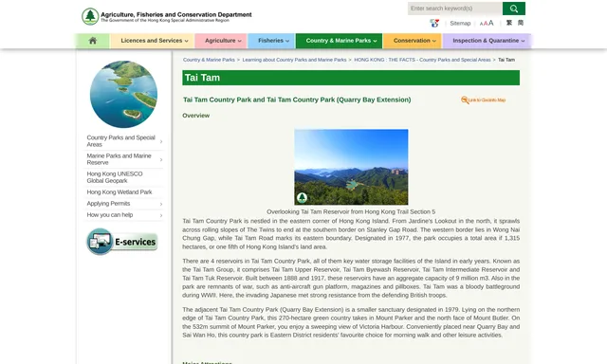Screen dimensions: 607x364
Task: Select the largest text size A
Action: 491,23
